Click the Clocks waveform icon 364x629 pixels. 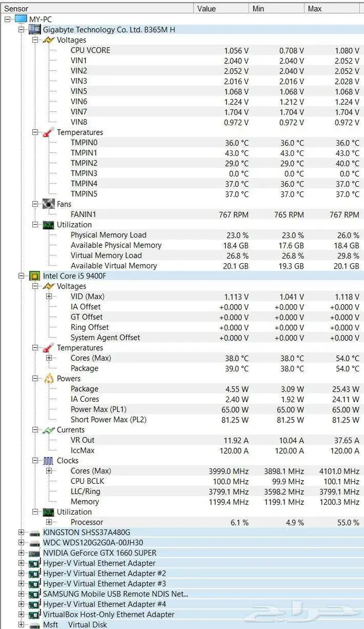[48, 461]
